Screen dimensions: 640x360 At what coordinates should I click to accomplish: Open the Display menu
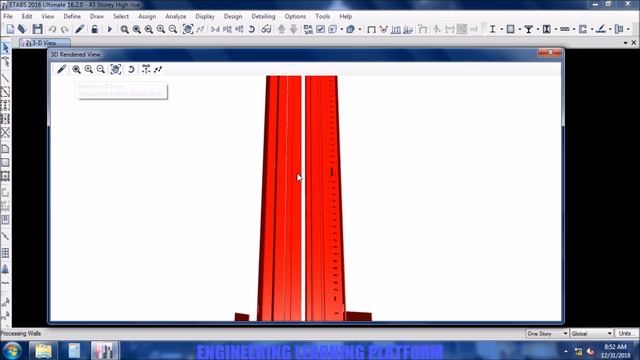point(205,16)
